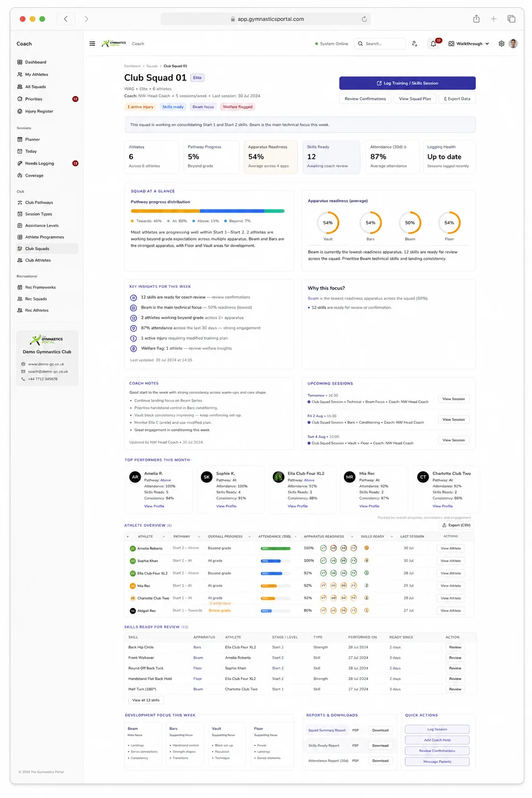Click the Coverage icon in the sidebar
The image size is (532, 798).
[x=20, y=176]
